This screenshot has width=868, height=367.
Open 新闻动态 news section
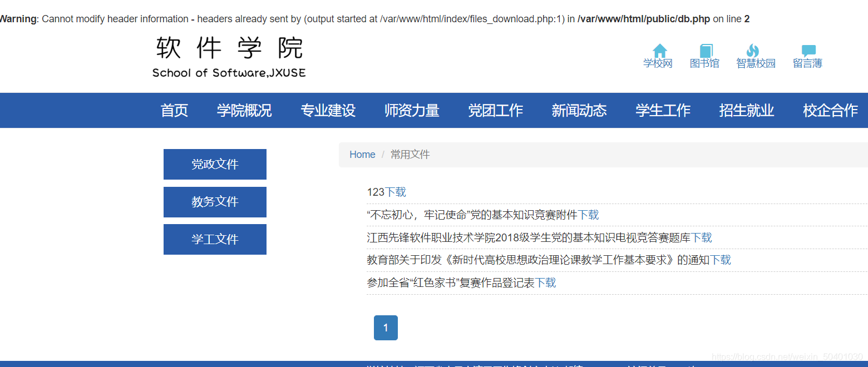(579, 110)
